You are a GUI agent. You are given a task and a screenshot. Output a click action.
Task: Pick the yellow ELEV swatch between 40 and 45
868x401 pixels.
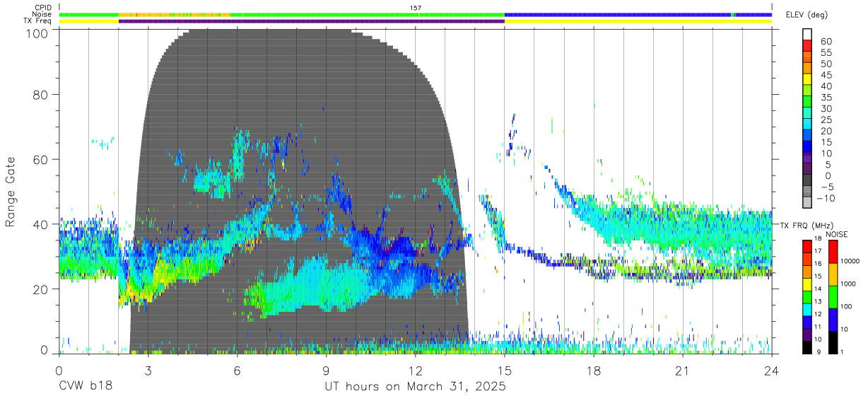tap(808, 81)
